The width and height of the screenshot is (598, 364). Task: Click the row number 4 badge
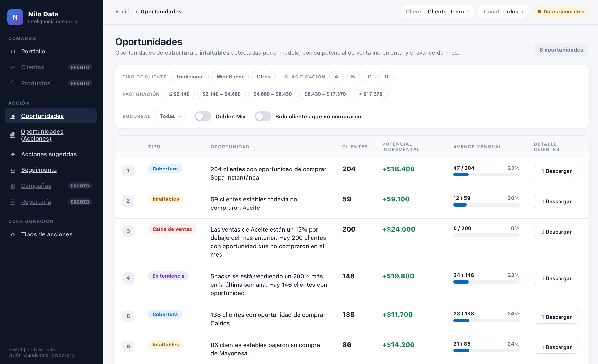pyautogui.click(x=128, y=278)
